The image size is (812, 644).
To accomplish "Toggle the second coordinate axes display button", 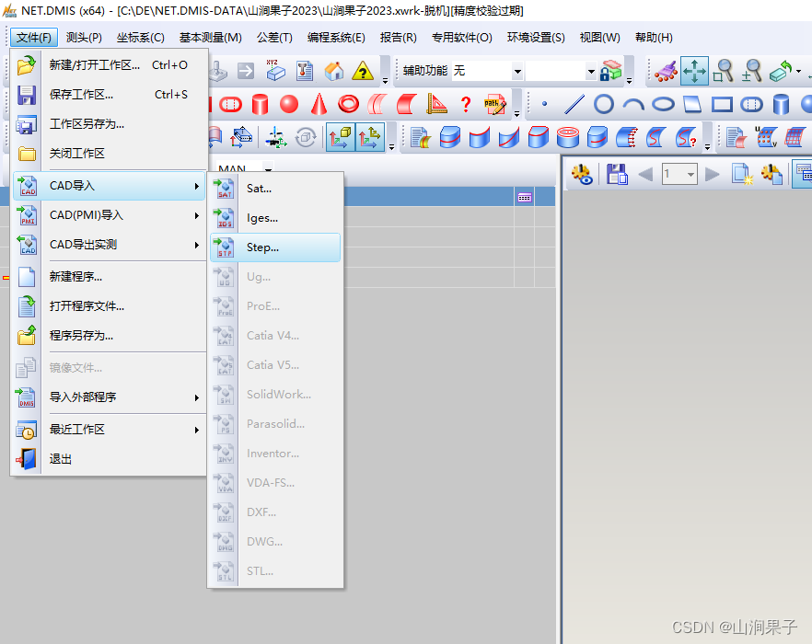I will [x=370, y=137].
